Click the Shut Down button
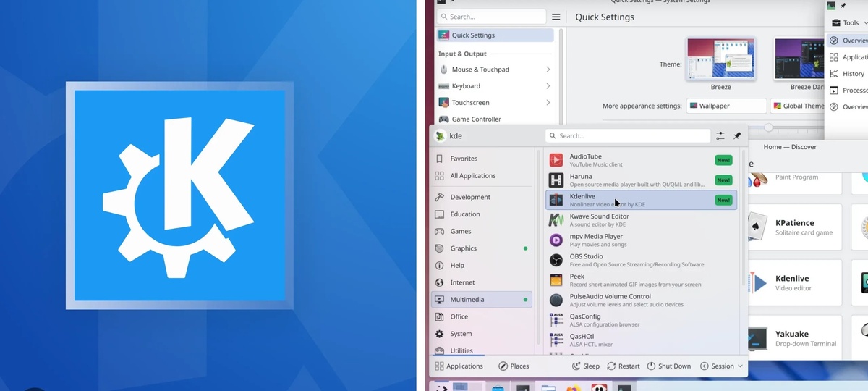This screenshot has width=868, height=391. (x=669, y=366)
